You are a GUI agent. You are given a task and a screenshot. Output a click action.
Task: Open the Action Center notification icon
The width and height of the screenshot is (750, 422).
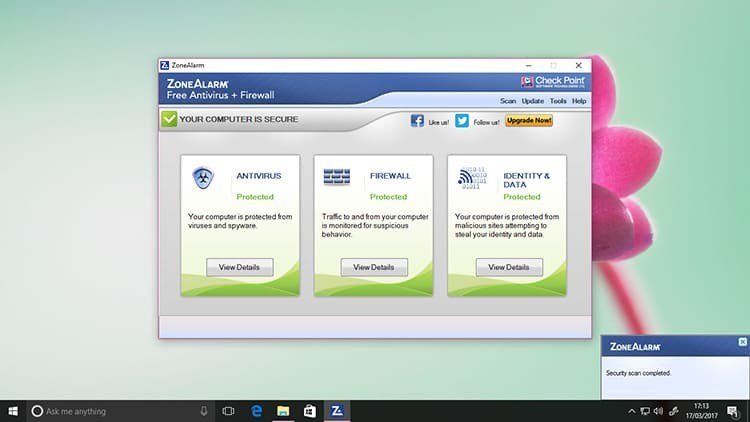tap(733, 411)
